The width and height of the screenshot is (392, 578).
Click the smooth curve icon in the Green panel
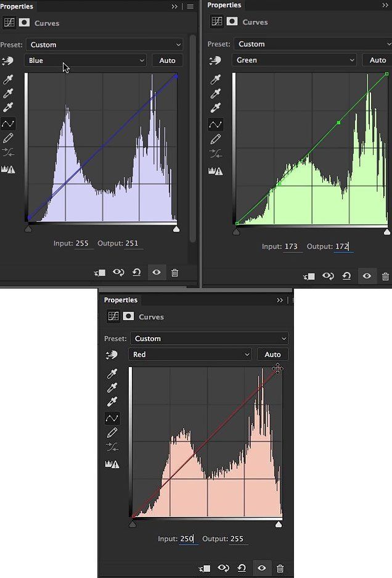[x=216, y=154]
